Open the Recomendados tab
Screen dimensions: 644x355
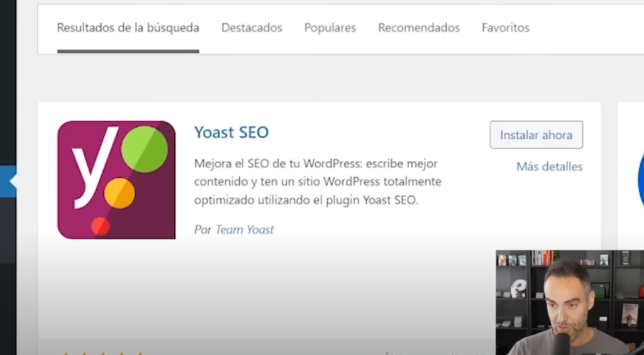click(x=419, y=28)
